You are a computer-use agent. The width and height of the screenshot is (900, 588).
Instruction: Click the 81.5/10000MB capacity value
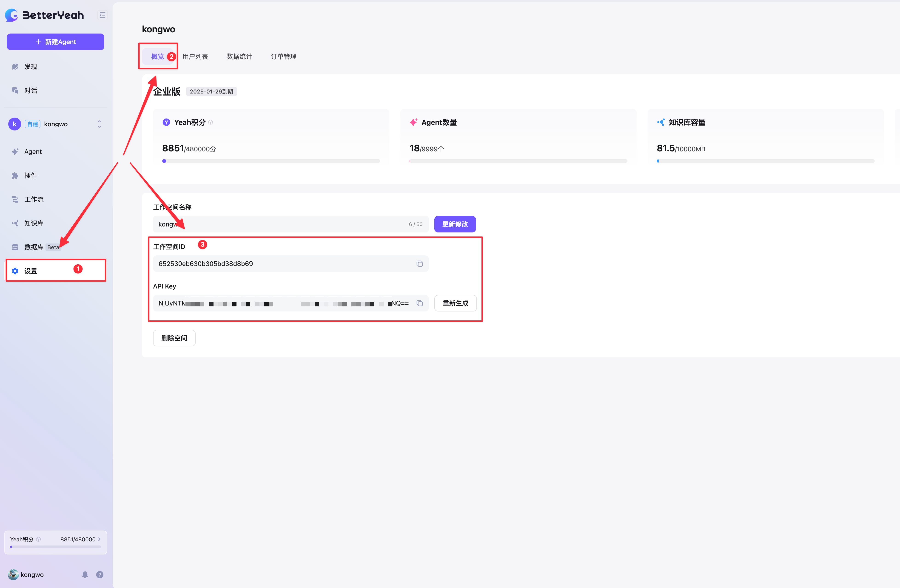(681, 148)
